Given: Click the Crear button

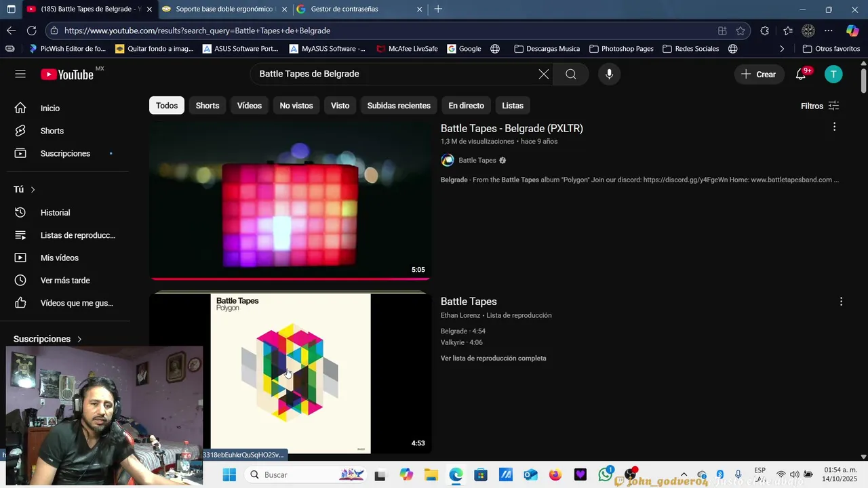Looking at the screenshot, I should point(759,74).
